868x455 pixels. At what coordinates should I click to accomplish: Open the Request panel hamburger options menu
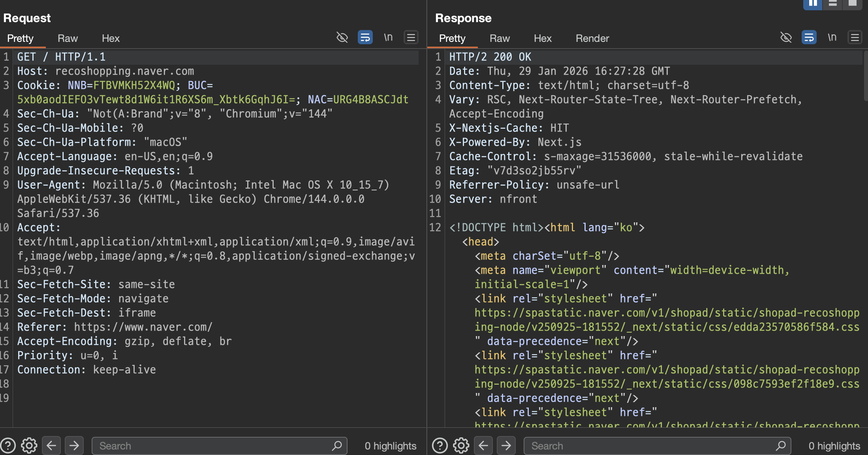coord(411,38)
